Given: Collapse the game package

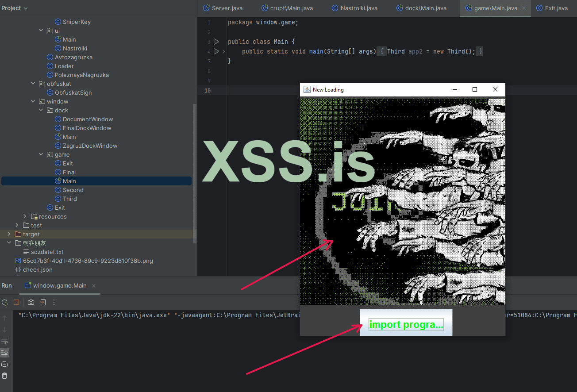Looking at the screenshot, I should coord(41,154).
